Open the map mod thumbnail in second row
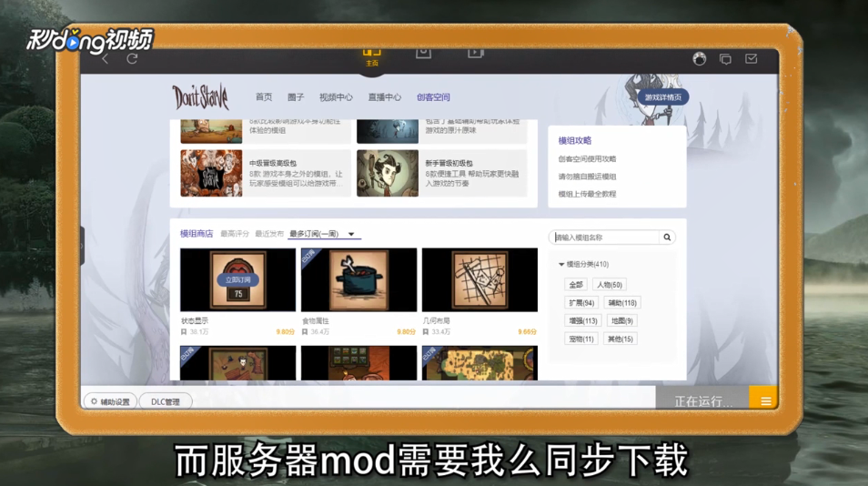 (x=479, y=363)
